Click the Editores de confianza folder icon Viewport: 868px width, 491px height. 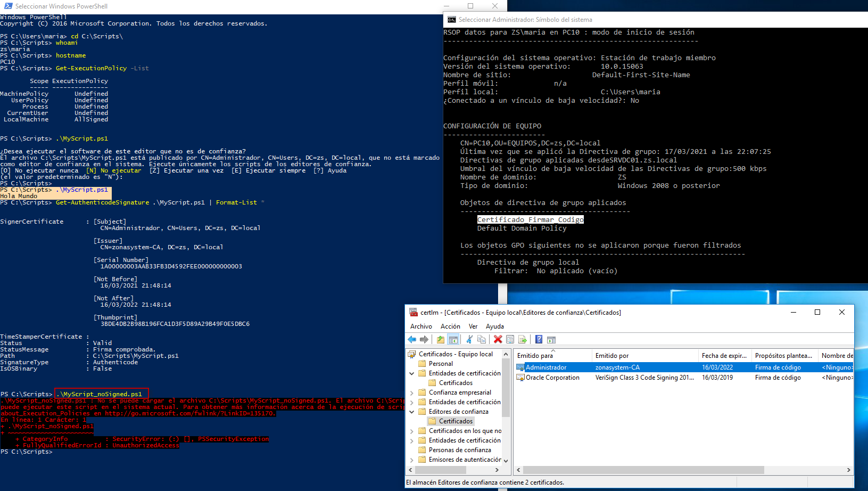click(x=423, y=412)
